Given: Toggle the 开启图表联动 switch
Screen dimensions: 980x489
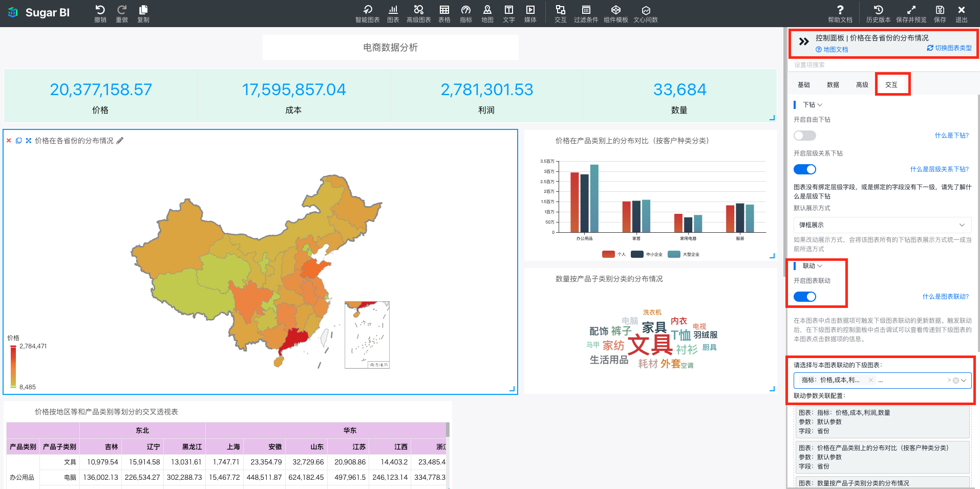Looking at the screenshot, I should [x=805, y=297].
